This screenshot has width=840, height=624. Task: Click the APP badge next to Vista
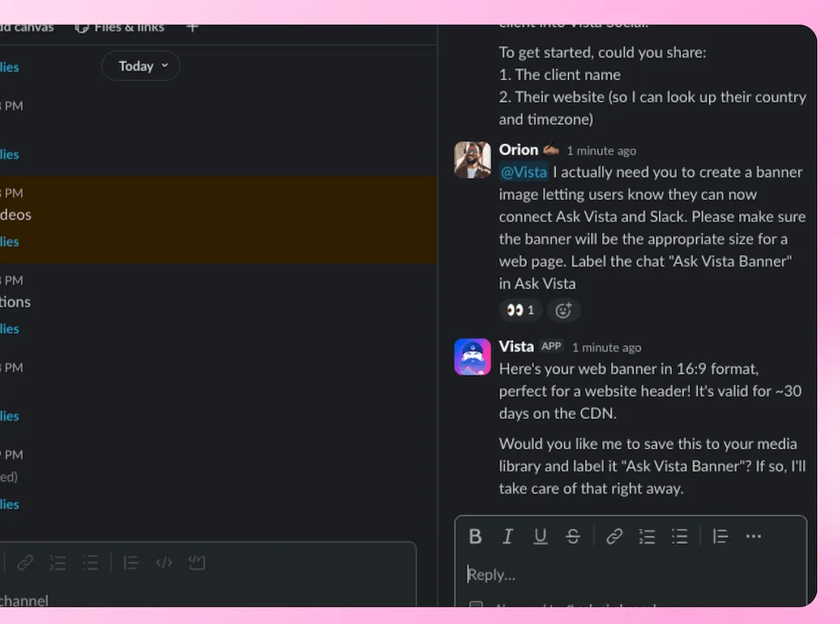coord(551,346)
